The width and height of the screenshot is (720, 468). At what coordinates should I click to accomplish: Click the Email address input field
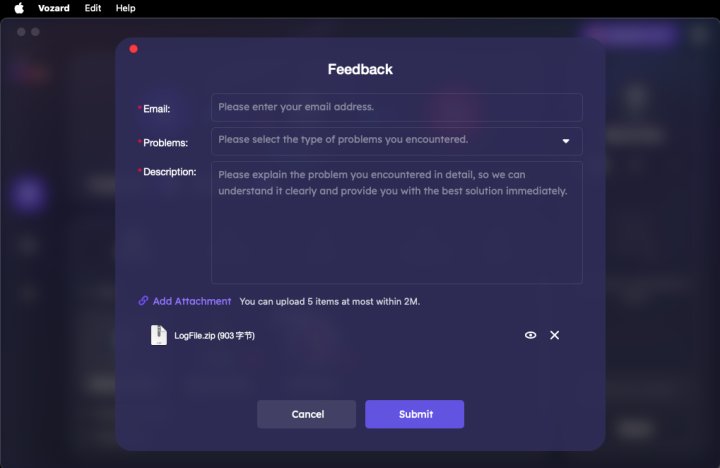tap(397, 107)
